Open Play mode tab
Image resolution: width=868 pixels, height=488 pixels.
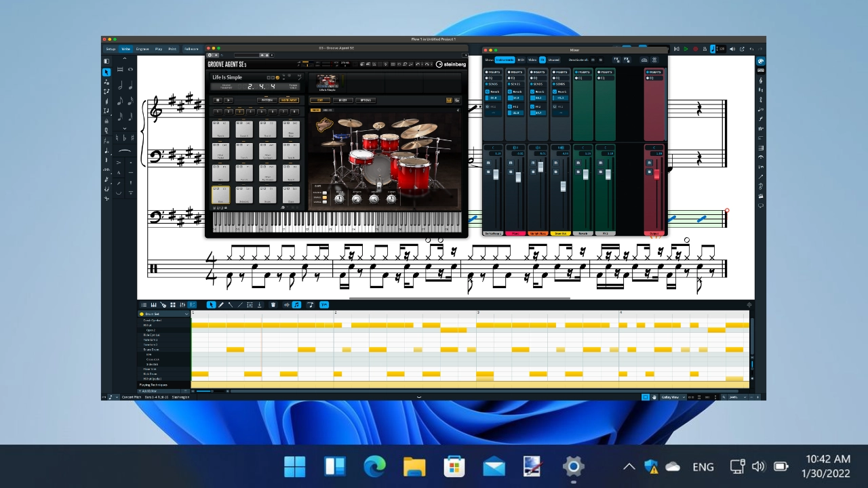[159, 49]
